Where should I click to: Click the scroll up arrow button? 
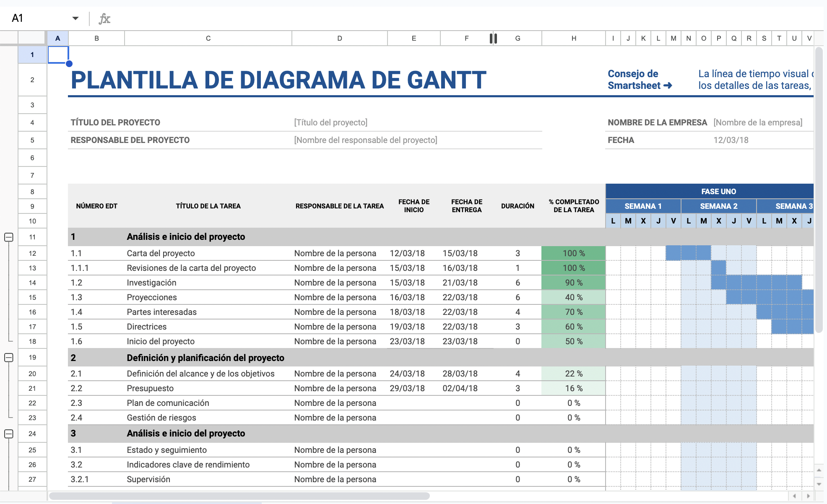pyautogui.click(x=819, y=470)
